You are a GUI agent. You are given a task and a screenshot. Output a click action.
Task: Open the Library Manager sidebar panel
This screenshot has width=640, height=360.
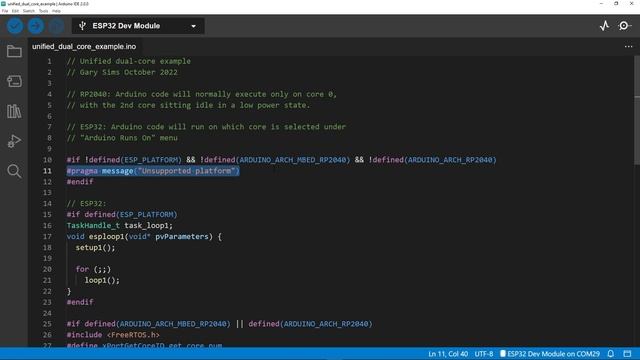tap(14, 111)
